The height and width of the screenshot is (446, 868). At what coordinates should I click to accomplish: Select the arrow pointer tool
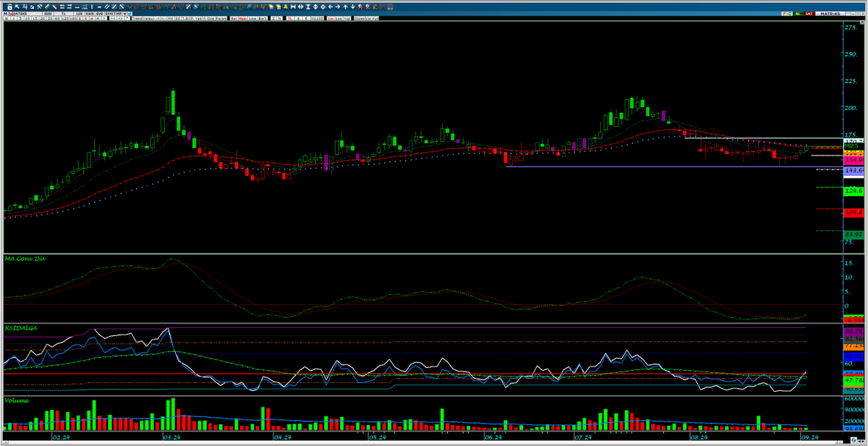click(17, 7)
